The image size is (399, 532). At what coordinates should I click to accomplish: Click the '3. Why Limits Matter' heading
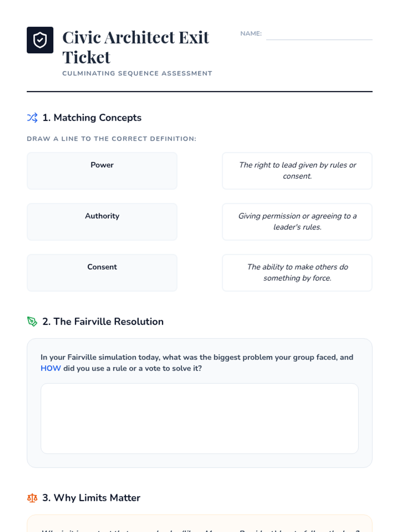(91, 498)
